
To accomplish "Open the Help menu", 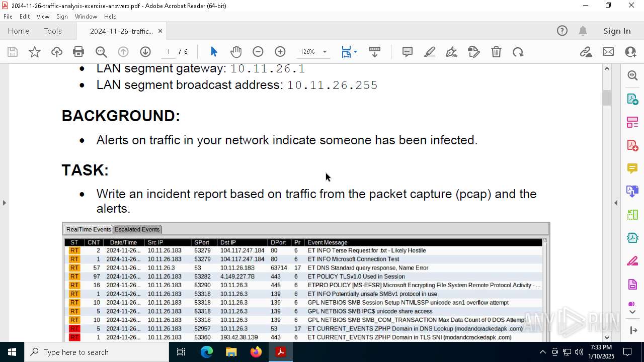I will pos(110,17).
